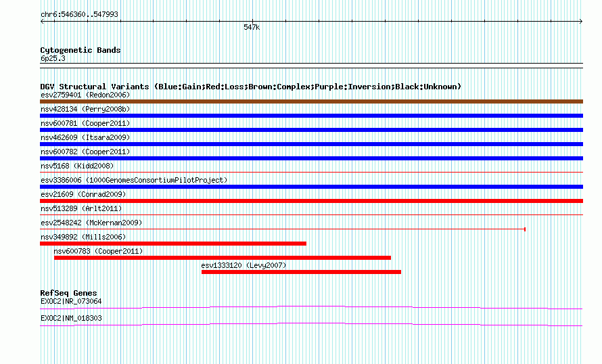
Task: Select variant label nsv462609 (Itsara2009)
Action: click(x=85, y=137)
